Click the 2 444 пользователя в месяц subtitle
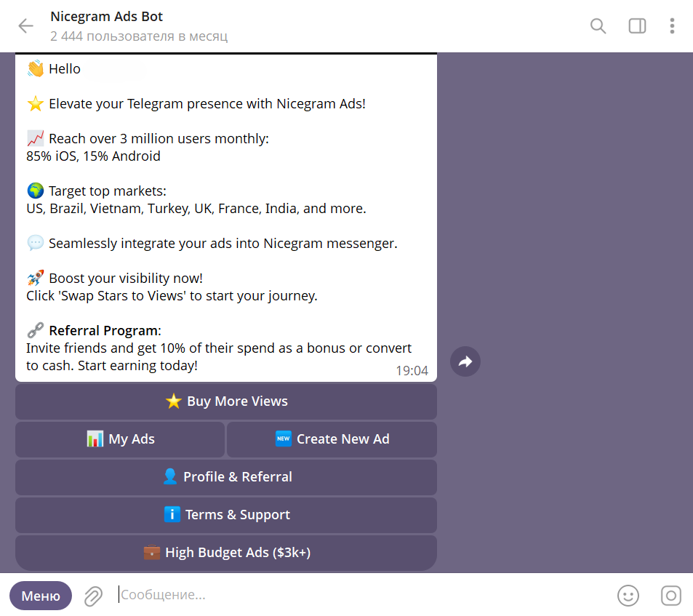The image size is (693, 616). [x=139, y=36]
